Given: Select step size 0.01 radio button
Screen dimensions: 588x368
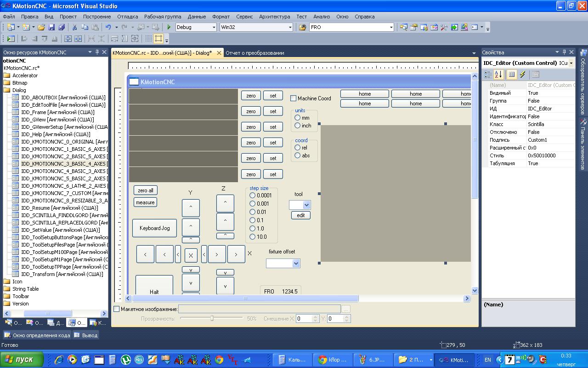Looking at the screenshot, I should 252,212.
